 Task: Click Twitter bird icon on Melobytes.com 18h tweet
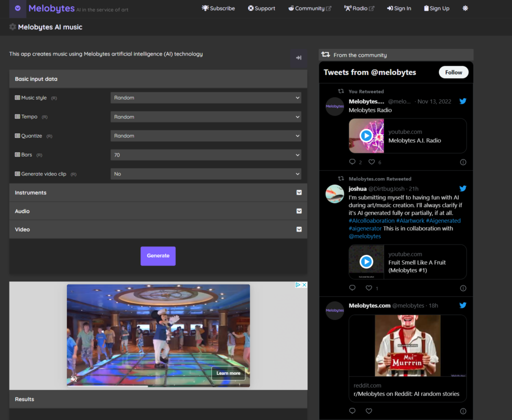pyautogui.click(x=462, y=305)
